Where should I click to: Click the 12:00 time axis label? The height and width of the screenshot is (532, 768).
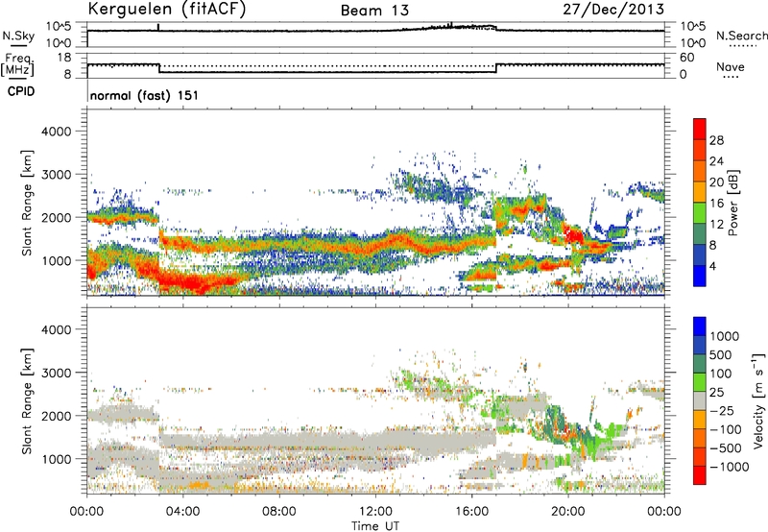pos(375,512)
